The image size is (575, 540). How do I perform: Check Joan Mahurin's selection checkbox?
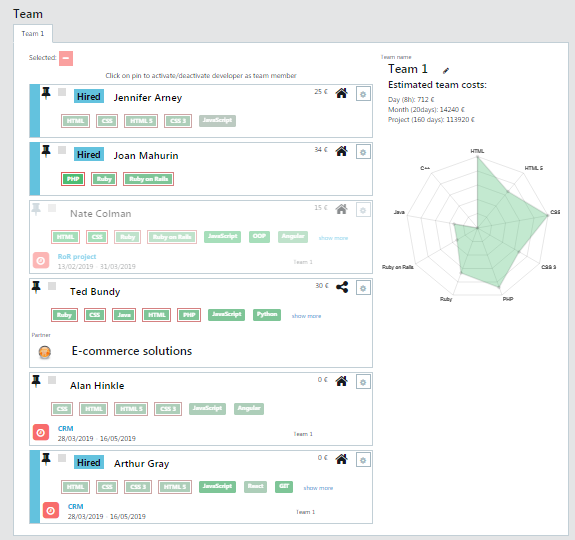(62, 150)
